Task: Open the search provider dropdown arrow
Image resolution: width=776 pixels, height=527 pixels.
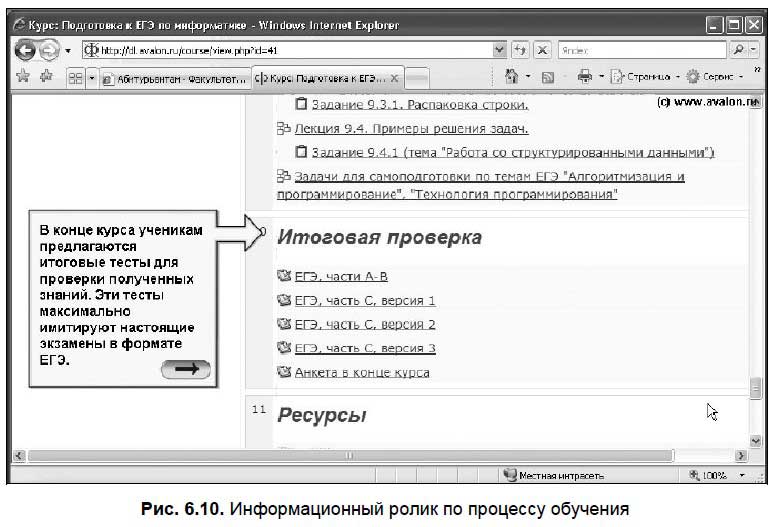Action: click(753, 49)
